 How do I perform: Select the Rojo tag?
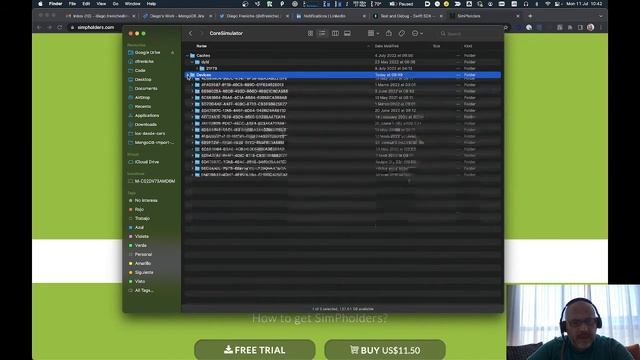(139, 209)
